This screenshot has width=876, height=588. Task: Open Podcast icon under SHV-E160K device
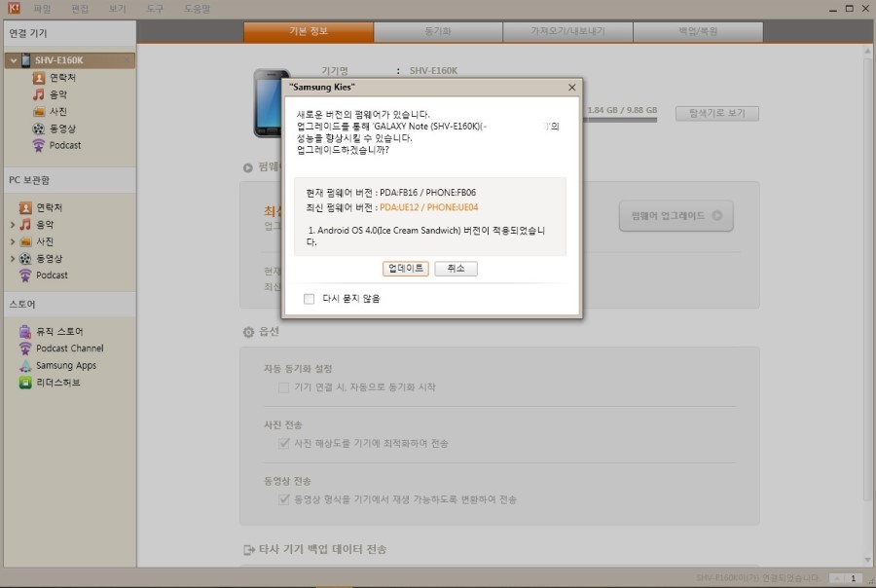tap(39, 145)
